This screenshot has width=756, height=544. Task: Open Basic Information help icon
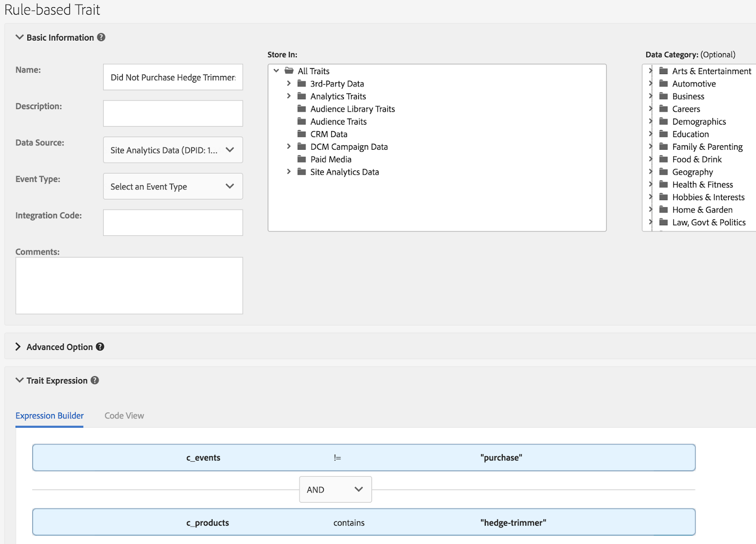point(101,37)
